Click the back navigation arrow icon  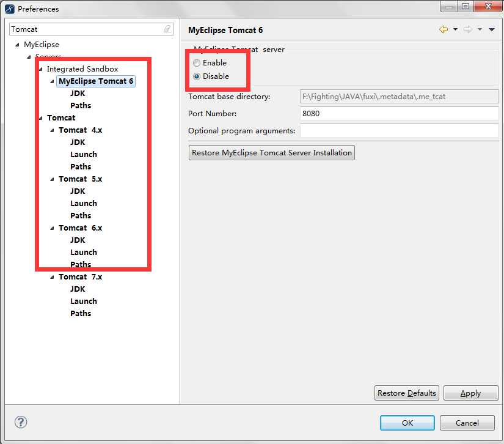coord(444,29)
